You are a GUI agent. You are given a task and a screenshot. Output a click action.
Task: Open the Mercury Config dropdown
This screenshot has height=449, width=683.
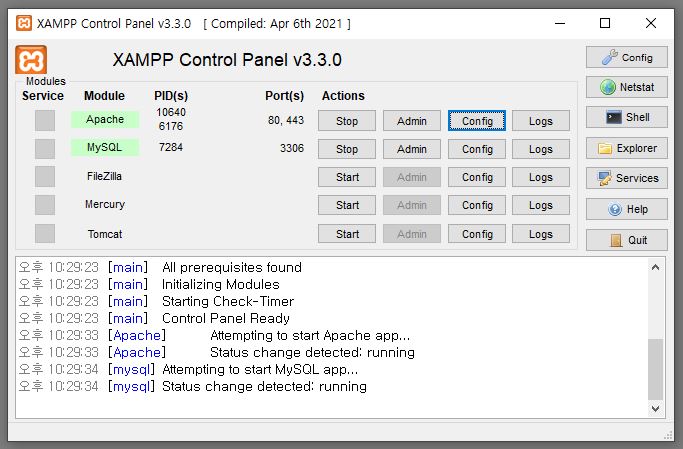pos(477,205)
